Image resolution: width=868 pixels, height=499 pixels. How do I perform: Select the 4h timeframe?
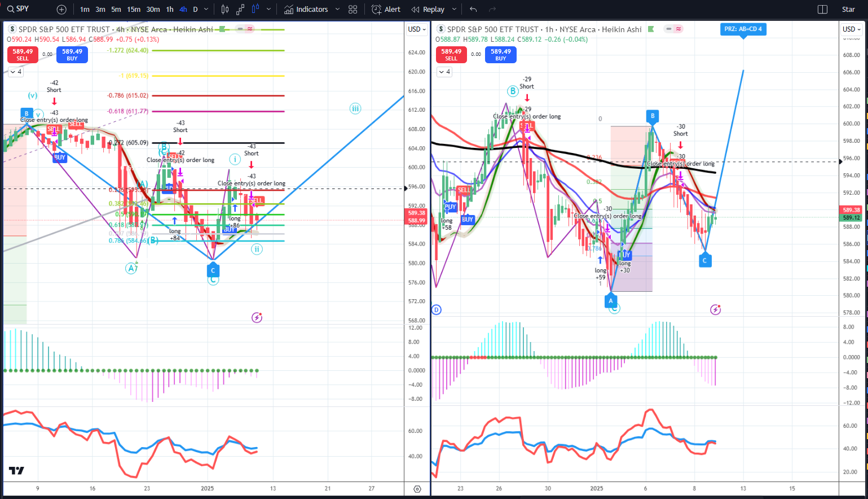[x=183, y=10]
